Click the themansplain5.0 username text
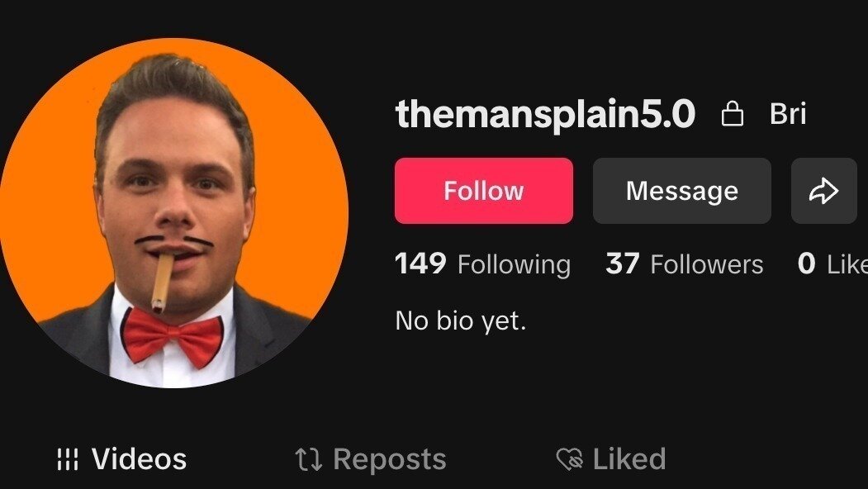The image size is (868, 489). (545, 114)
